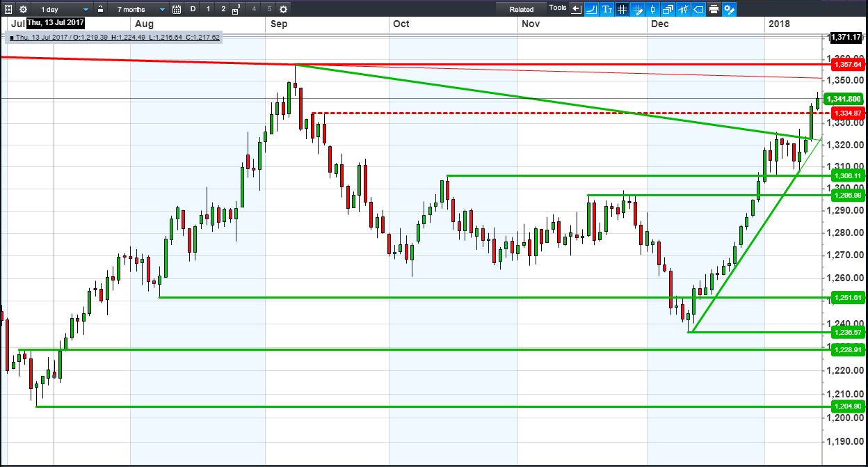Select the 1,357.64 red resistance label
868x467 pixels.
848,64
